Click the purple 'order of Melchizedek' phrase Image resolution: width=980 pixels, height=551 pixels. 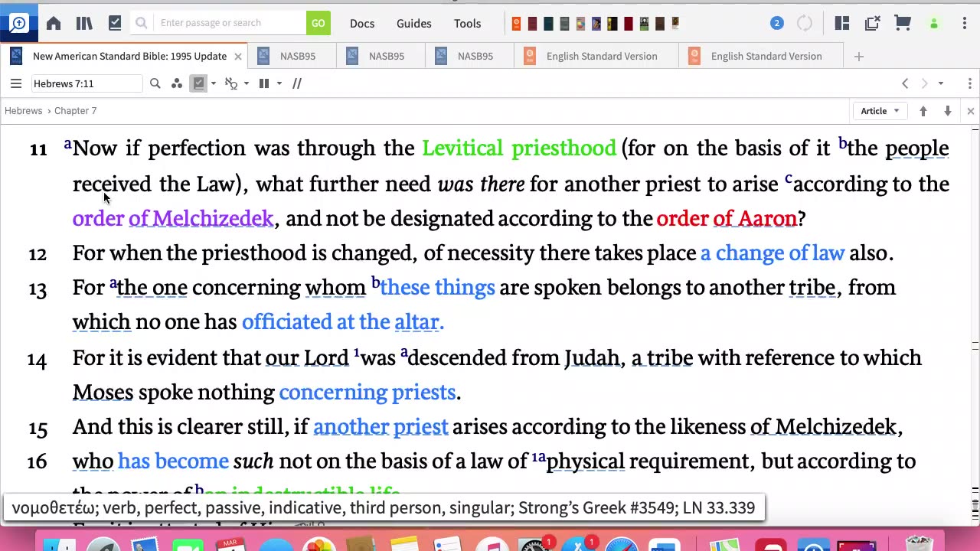173,218
